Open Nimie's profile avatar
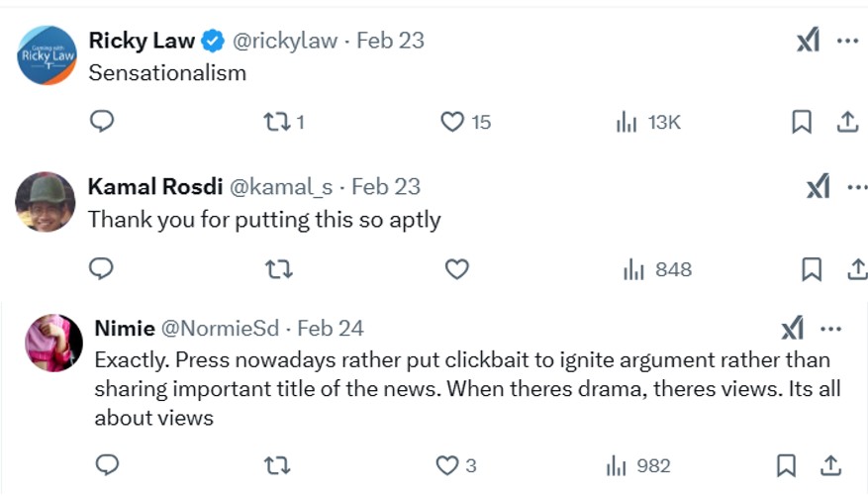868x496 pixels. [x=54, y=343]
